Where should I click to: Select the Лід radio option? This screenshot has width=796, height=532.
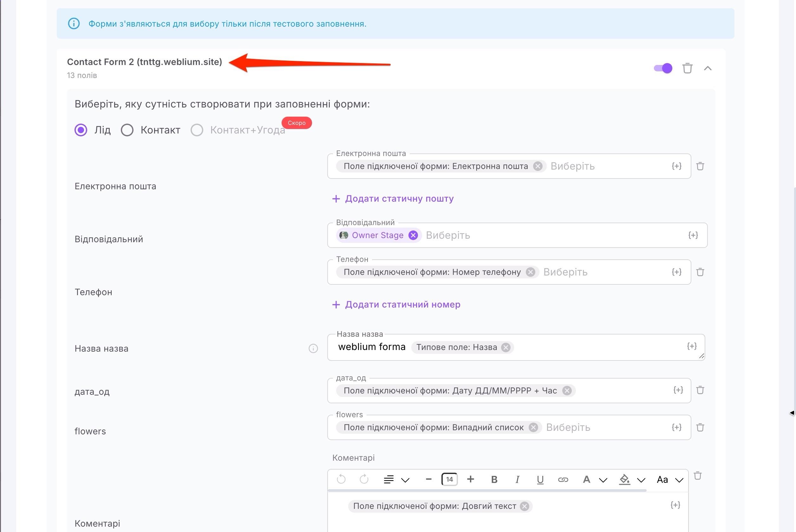point(81,130)
